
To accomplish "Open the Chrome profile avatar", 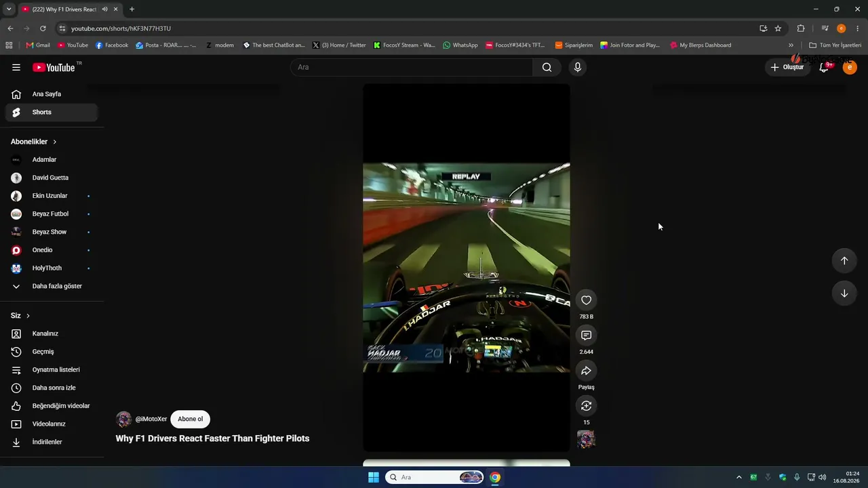I will [x=841, y=28].
